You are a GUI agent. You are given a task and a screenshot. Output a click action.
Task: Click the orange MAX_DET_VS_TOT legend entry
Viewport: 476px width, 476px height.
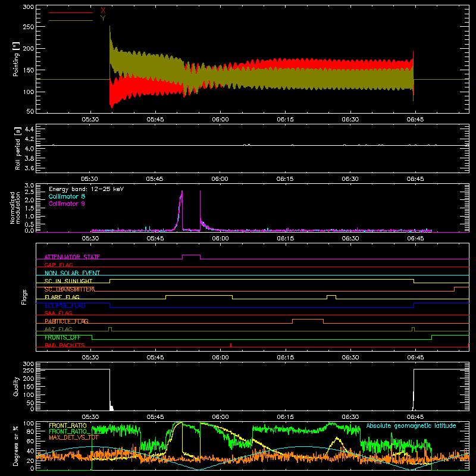(x=74, y=437)
